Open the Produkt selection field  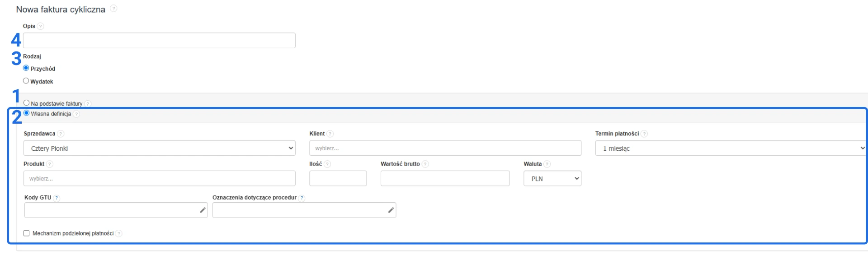pos(160,179)
